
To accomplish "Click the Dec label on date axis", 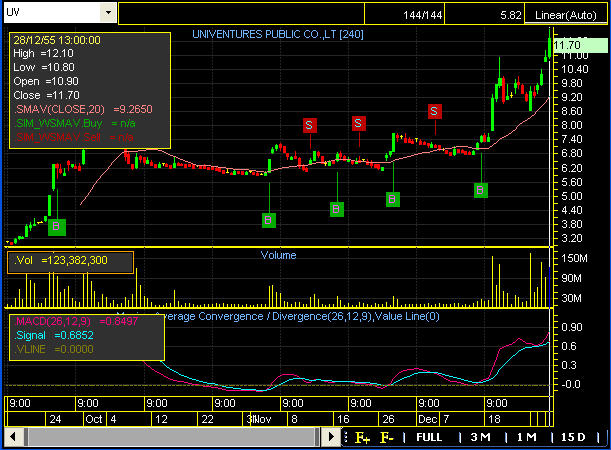I will tap(427, 419).
